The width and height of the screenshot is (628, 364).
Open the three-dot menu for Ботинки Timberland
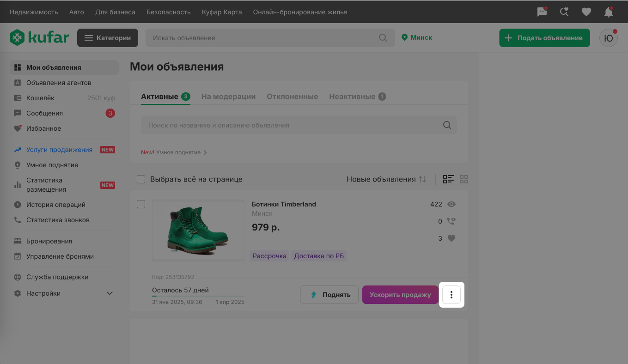coord(451,295)
